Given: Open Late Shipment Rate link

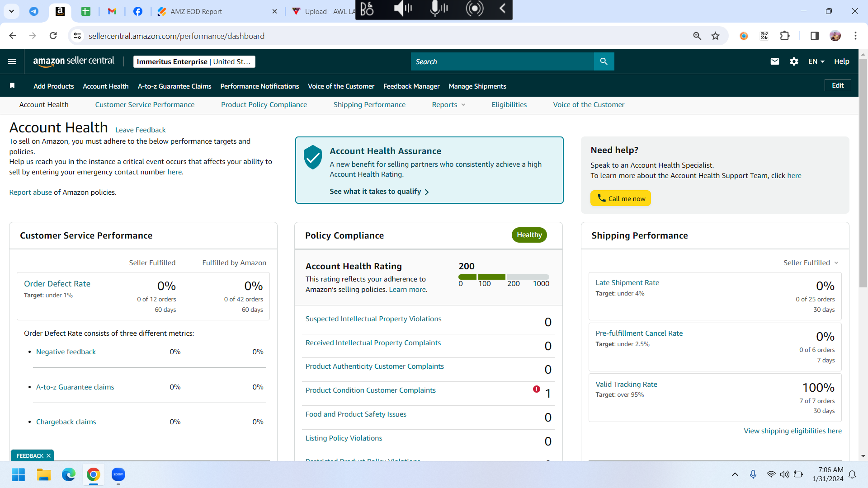Looking at the screenshot, I should click(x=627, y=283).
